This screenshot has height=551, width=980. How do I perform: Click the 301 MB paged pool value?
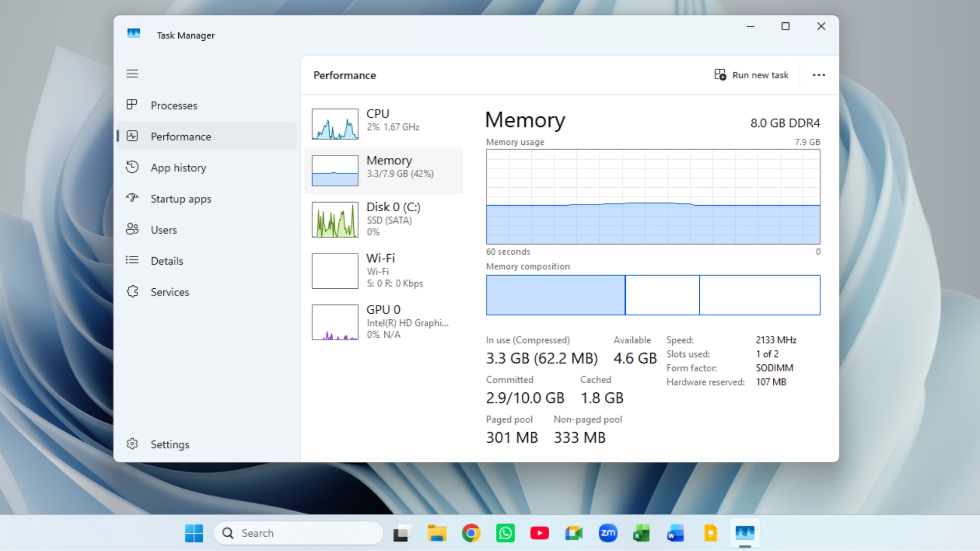512,438
